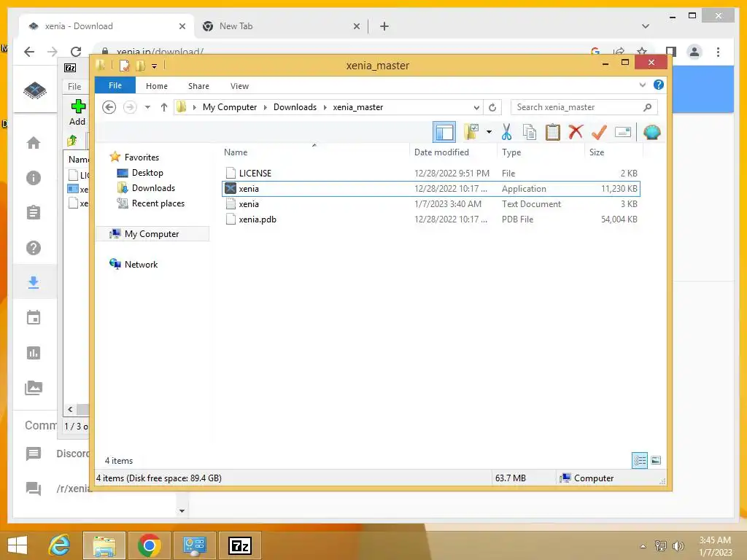
Task: Cut selection with the scissors icon
Action: [506, 132]
